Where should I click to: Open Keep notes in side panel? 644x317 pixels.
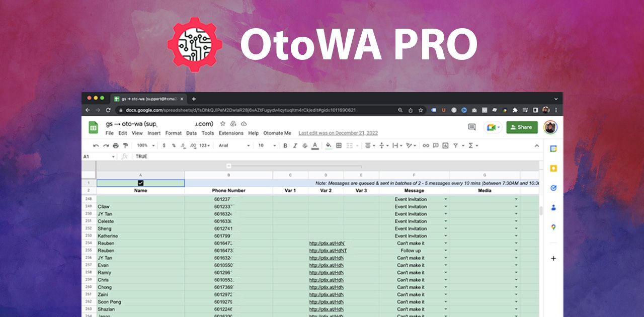coord(553,169)
